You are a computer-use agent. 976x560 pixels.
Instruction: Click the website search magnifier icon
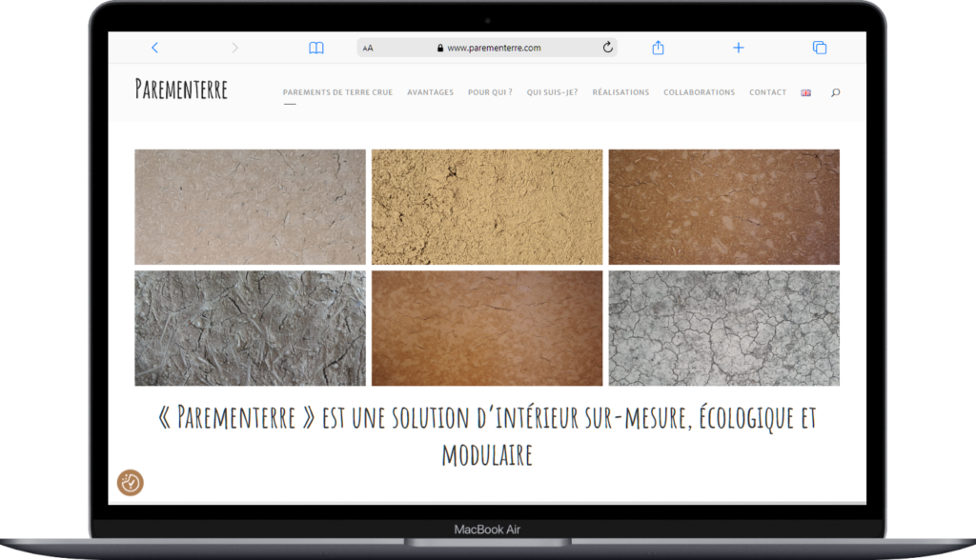pos(835,92)
